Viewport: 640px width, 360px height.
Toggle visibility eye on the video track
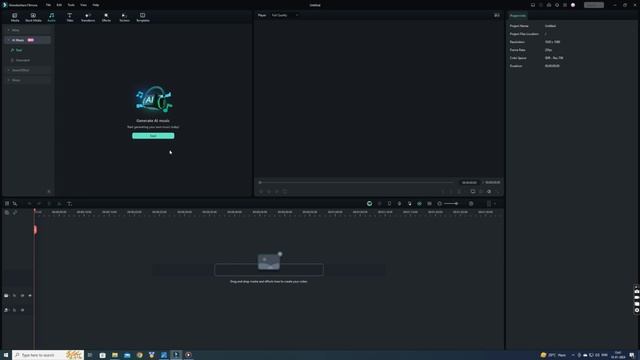point(30,296)
